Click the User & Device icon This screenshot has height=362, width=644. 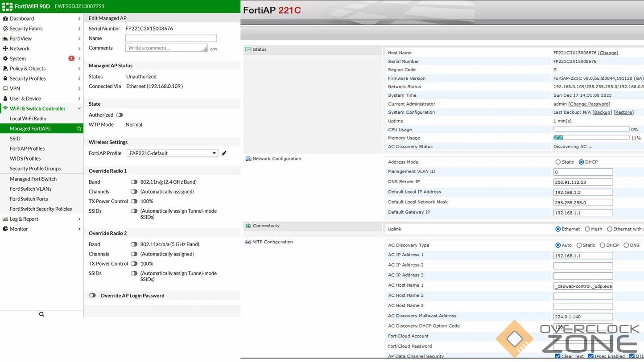coord(6,99)
